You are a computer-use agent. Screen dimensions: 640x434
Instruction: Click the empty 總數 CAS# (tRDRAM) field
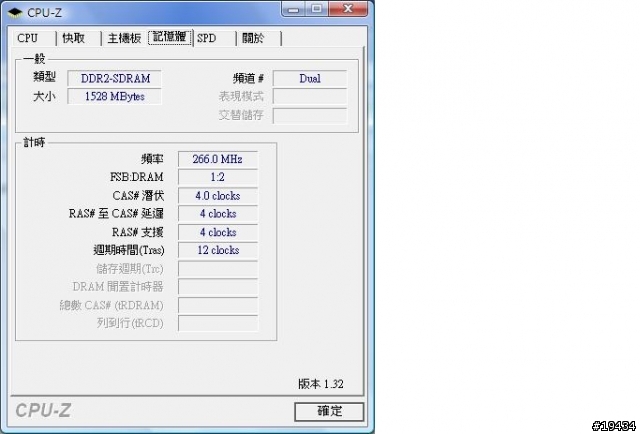218,305
